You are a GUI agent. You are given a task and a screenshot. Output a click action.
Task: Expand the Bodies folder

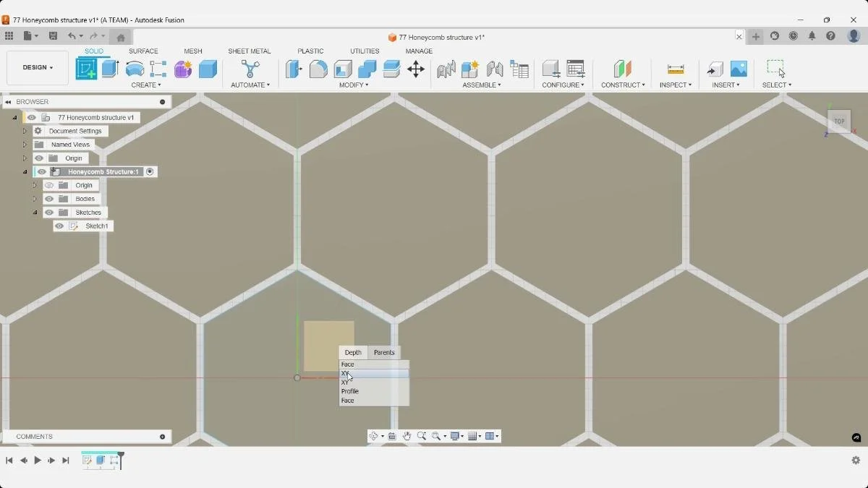tap(34, 199)
